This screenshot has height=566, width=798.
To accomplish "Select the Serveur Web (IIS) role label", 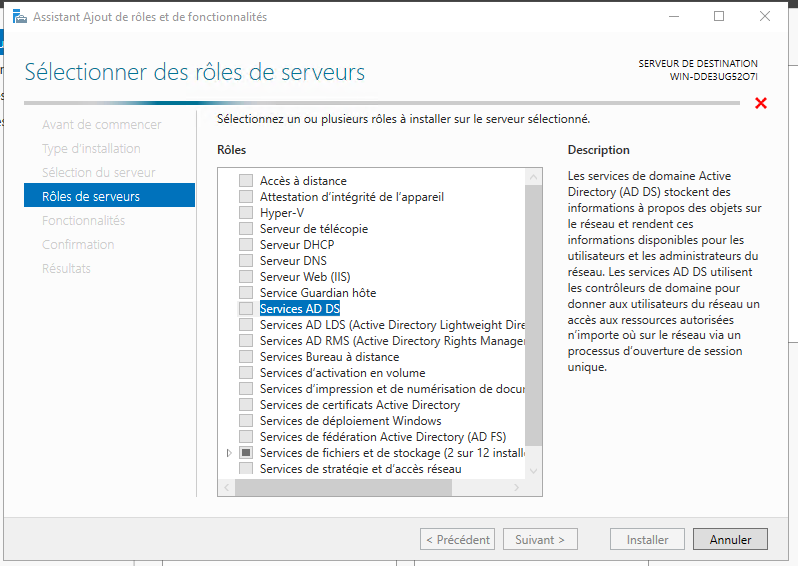I will point(305,277).
